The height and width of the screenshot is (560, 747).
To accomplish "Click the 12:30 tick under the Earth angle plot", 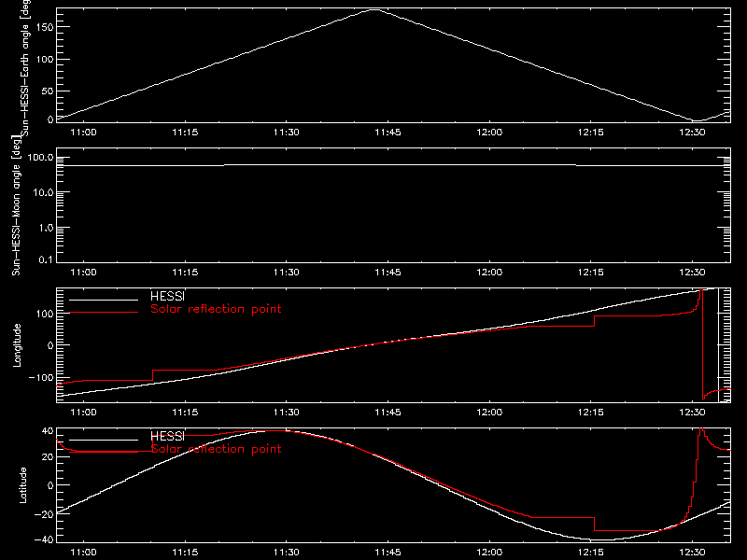I will (692, 133).
